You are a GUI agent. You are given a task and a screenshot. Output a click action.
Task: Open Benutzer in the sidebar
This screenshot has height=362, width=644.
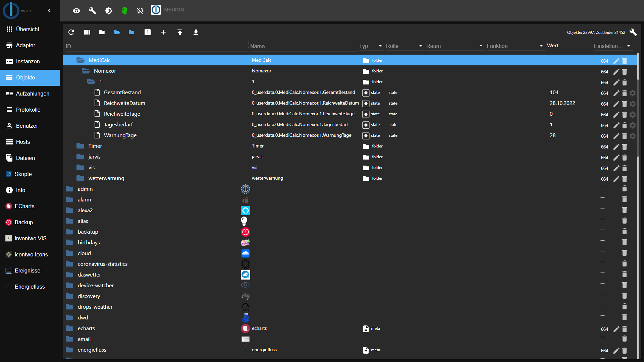pos(30,126)
